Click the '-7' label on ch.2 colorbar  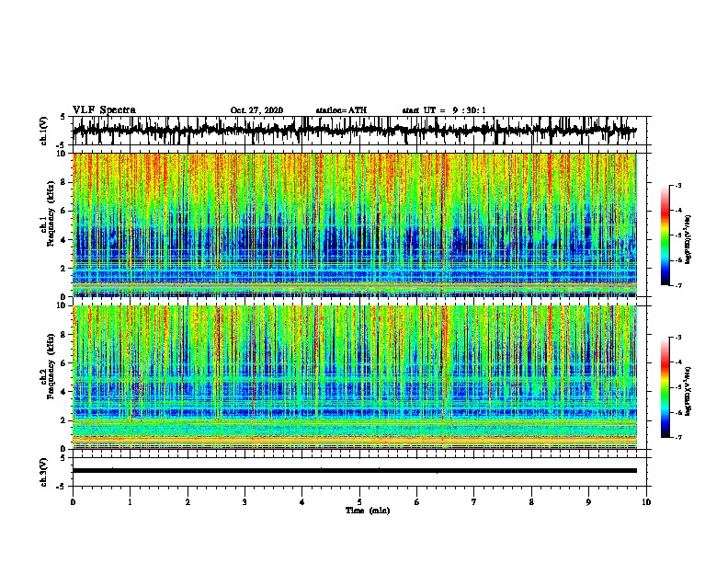point(677,437)
